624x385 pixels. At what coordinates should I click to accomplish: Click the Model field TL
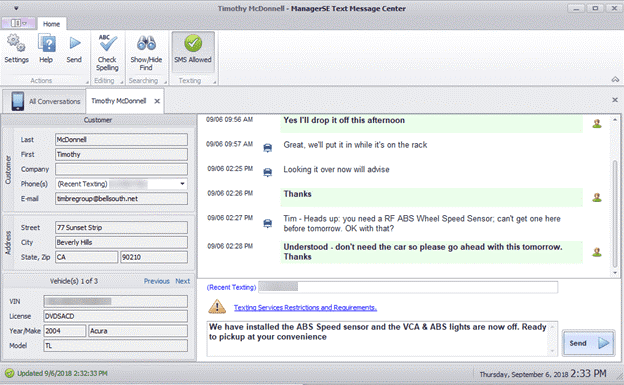pyautogui.click(x=115, y=346)
